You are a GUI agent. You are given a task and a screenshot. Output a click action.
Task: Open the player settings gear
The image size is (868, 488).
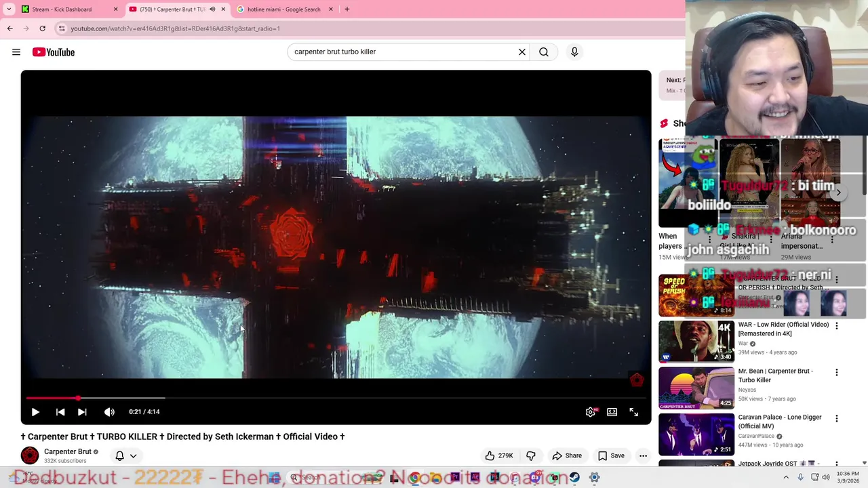click(591, 411)
